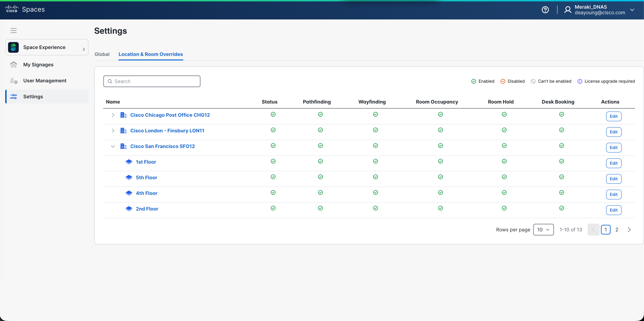Viewport: 644px width, 321px height.
Task: Open Cisco London - Finsbury LON11 link
Action: pos(167,131)
